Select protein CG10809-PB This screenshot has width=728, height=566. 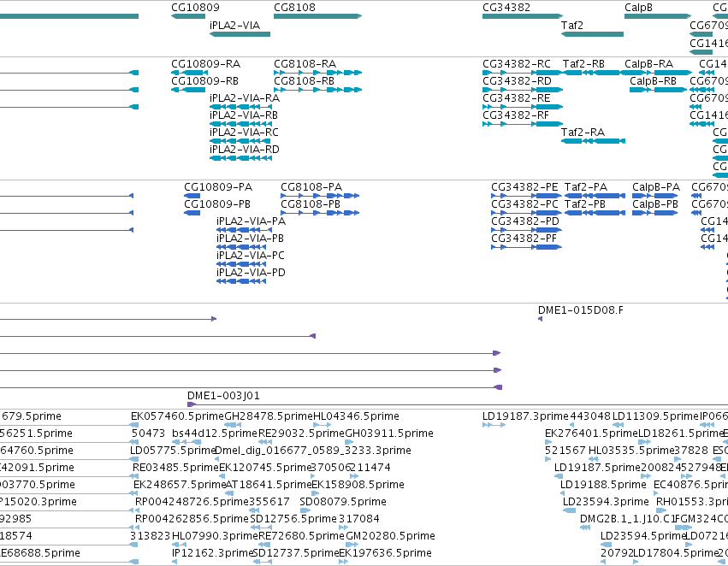point(217,204)
